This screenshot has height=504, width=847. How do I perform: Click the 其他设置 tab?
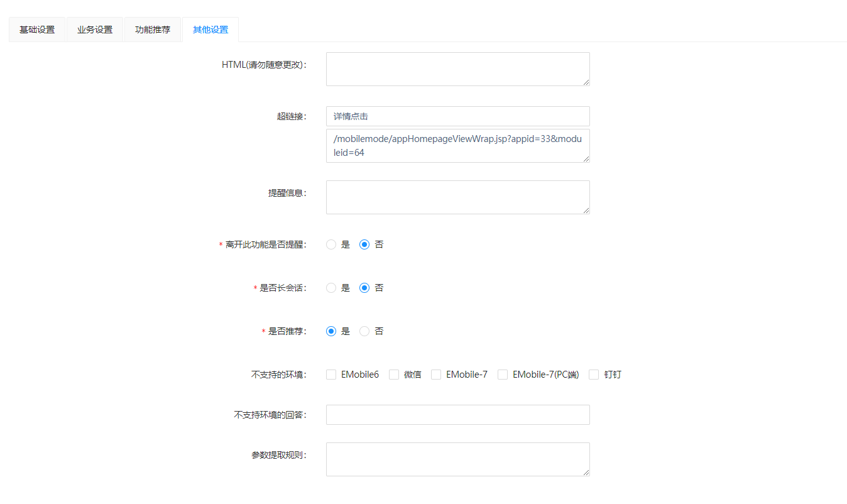click(x=210, y=30)
